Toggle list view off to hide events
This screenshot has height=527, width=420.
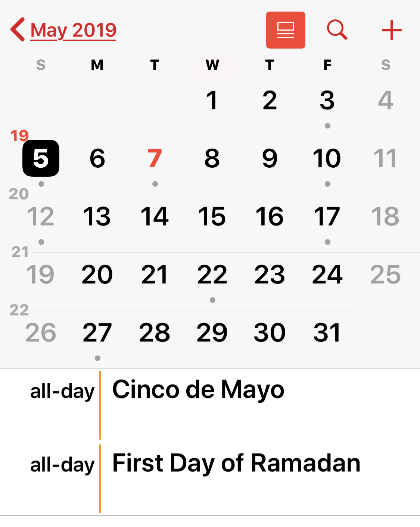[286, 30]
